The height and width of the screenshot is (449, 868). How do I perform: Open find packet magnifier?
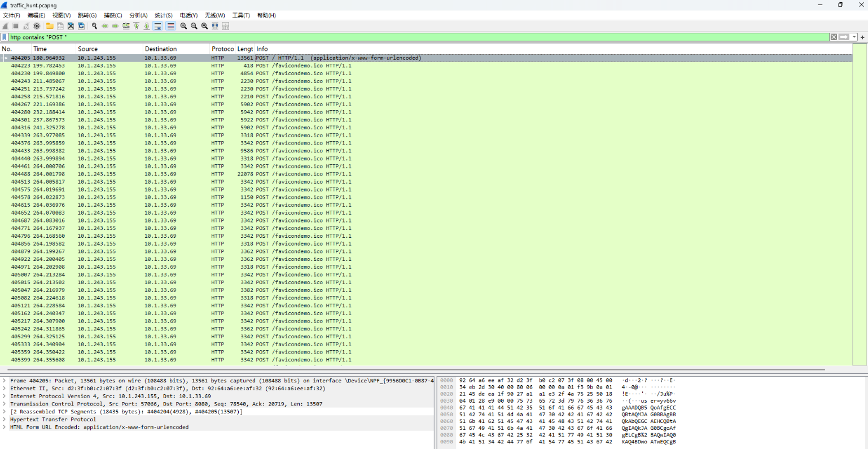94,26
